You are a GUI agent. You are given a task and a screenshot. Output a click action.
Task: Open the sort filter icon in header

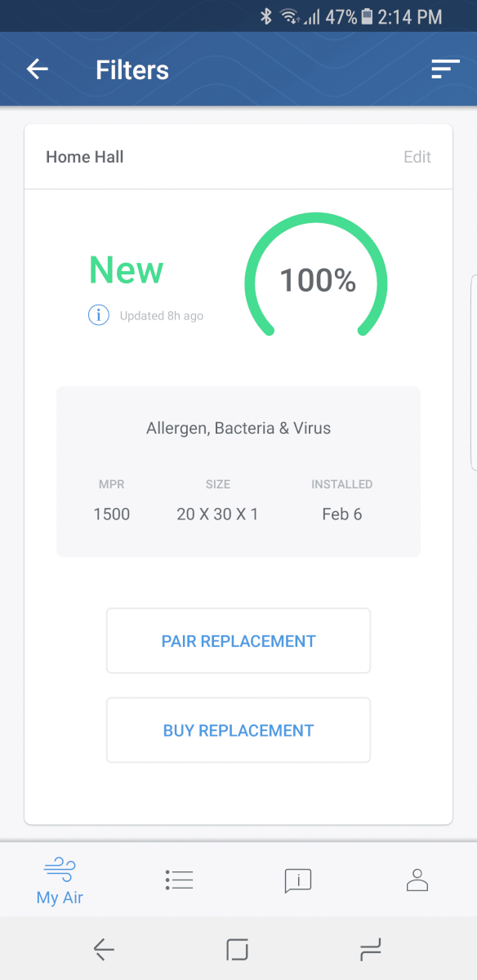pos(446,69)
